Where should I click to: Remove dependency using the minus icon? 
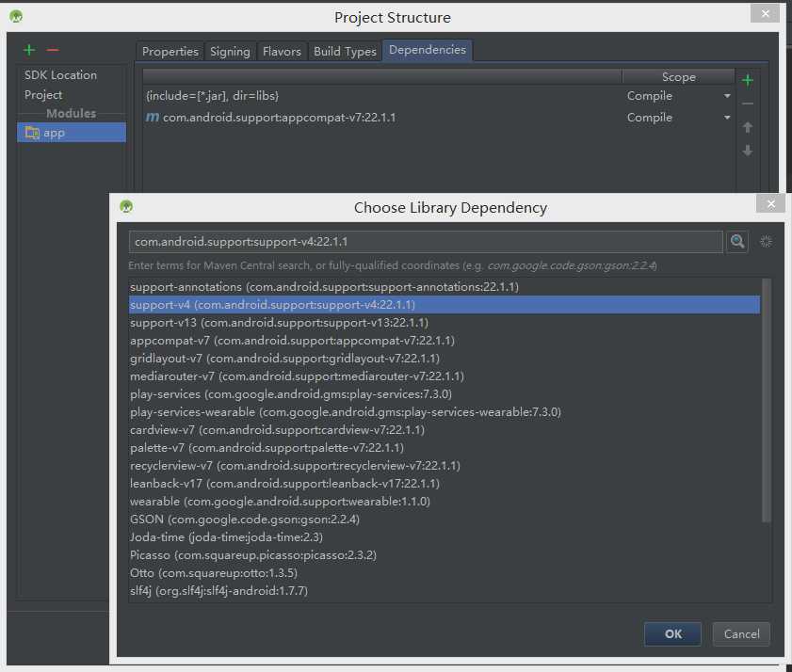pos(748,104)
